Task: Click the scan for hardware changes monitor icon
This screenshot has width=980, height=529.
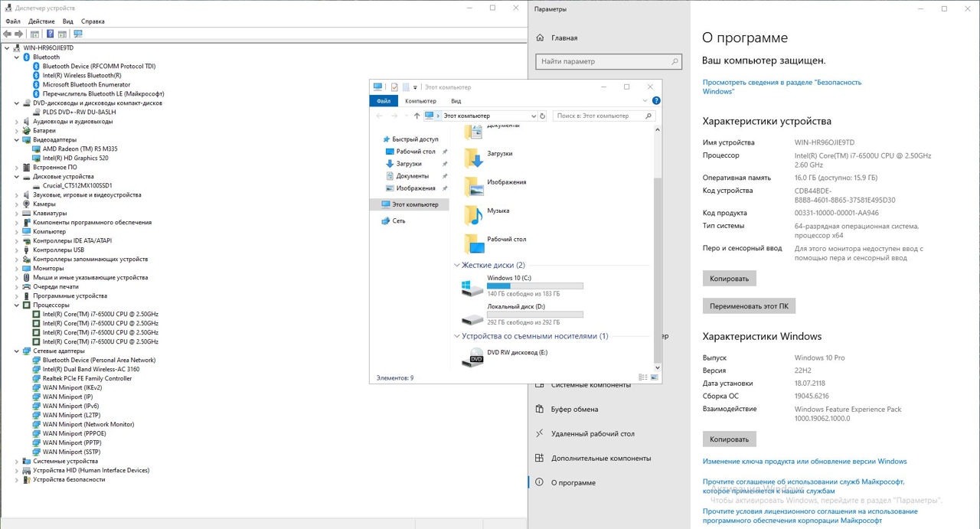Action: pos(77,34)
